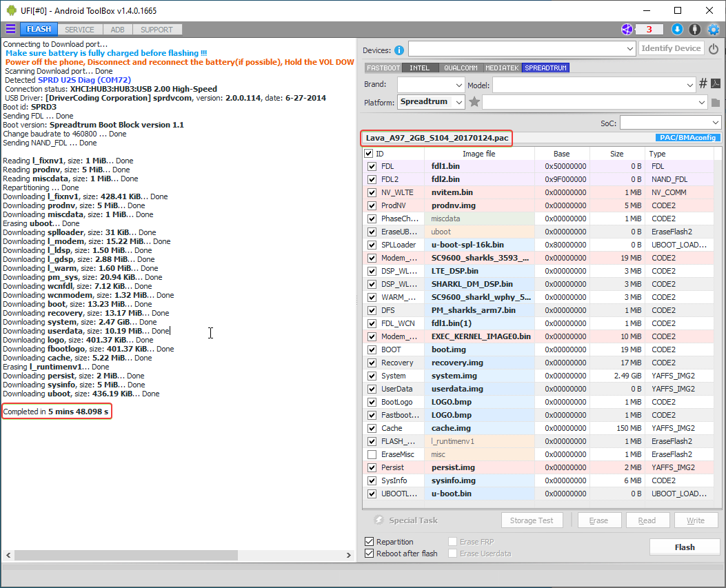Screen dimensions: 726x588
Task: Toggle Reboot after flash checkbox
Action: (370, 554)
